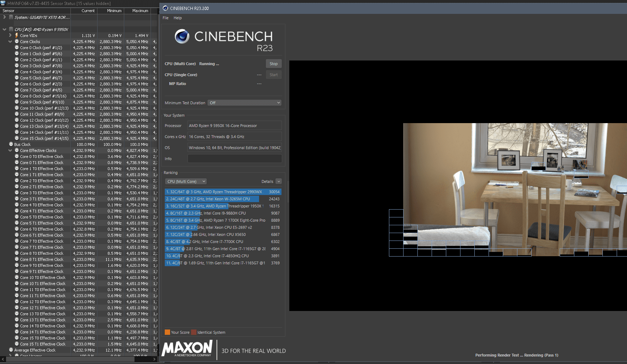
Task: Select the Bus Clock row label
Action: point(22,144)
